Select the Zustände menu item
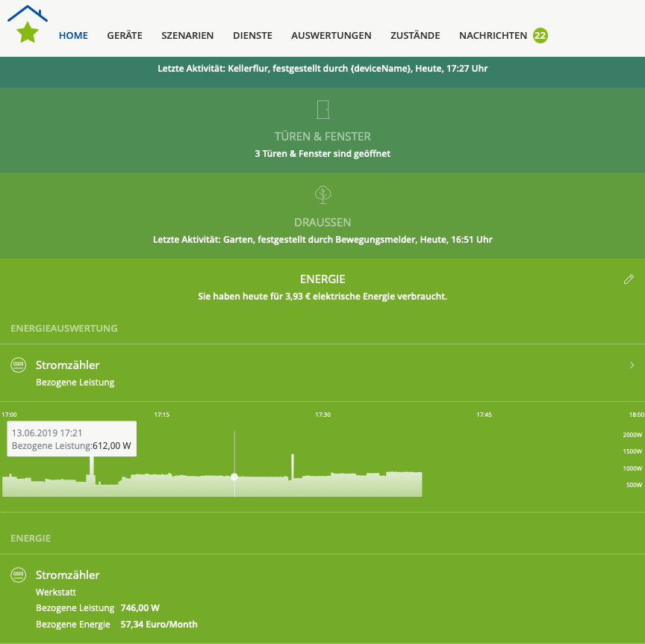The width and height of the screenshot is (645, 644). pos(415,35)
